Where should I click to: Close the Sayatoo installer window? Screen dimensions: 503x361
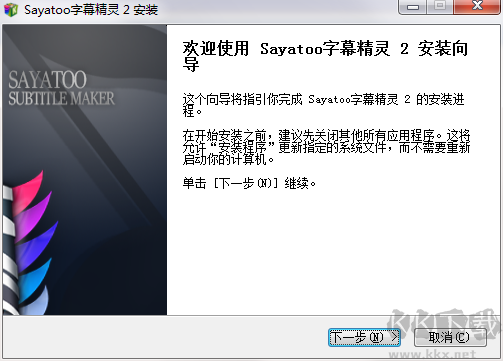(x=477, y=7)
